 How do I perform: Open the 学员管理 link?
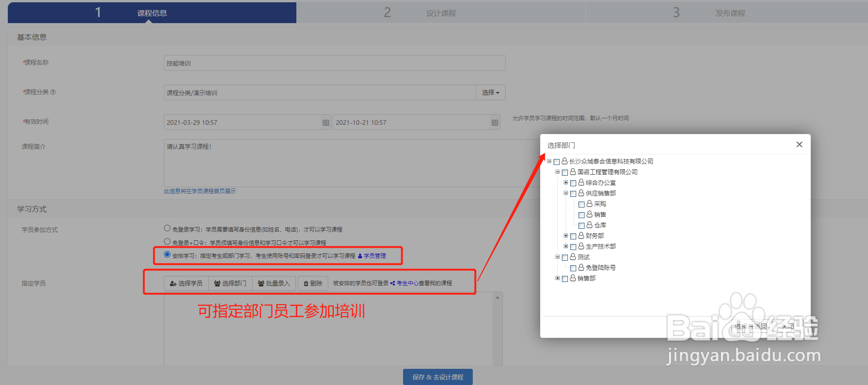[372, 256]
